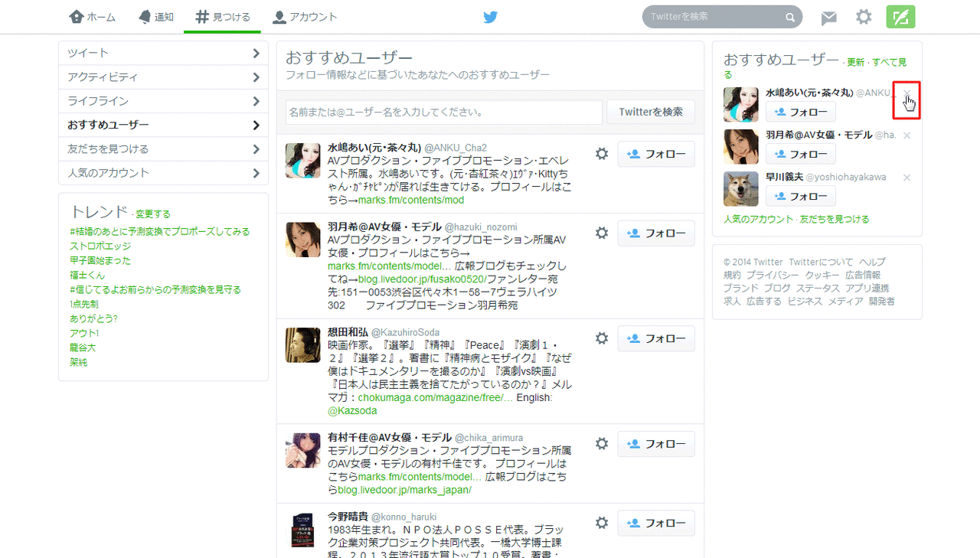
Task: Click the Twitter bird logo
Action: click(490, 18)
